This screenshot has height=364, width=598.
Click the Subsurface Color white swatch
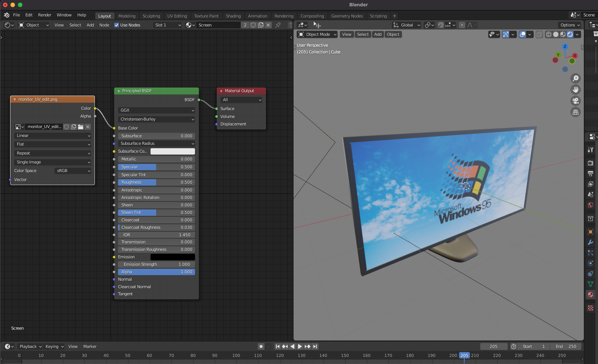click(173, 151)
